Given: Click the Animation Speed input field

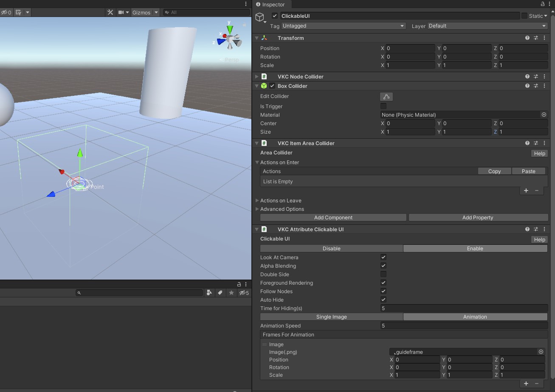Looking at the screenshot, I should [464, 326].
